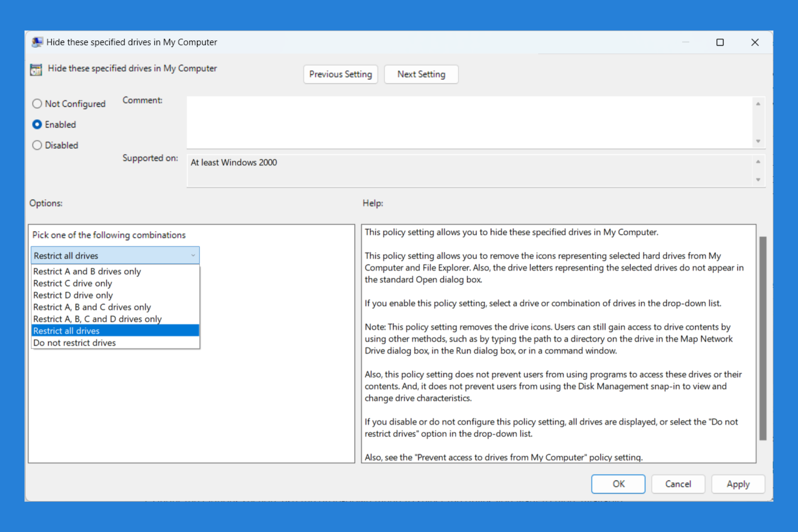Viewport: 798px width, 532px height.
Task: Open the Restrict all drives combo box
Action: tap(115, 255)
